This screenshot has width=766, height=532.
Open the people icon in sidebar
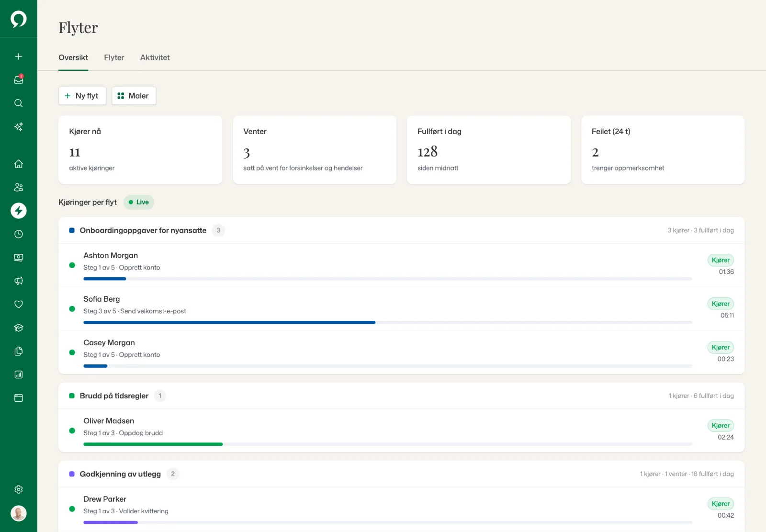[19, 187]
